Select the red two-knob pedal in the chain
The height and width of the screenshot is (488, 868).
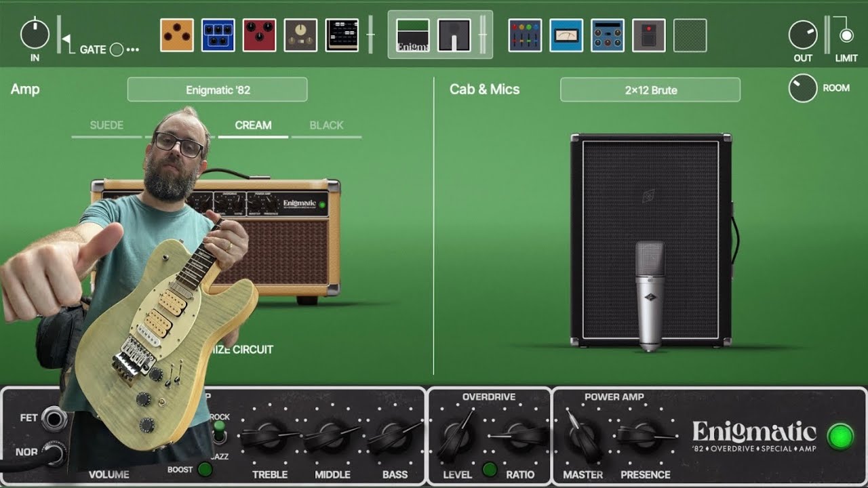(x=259, y=35)
